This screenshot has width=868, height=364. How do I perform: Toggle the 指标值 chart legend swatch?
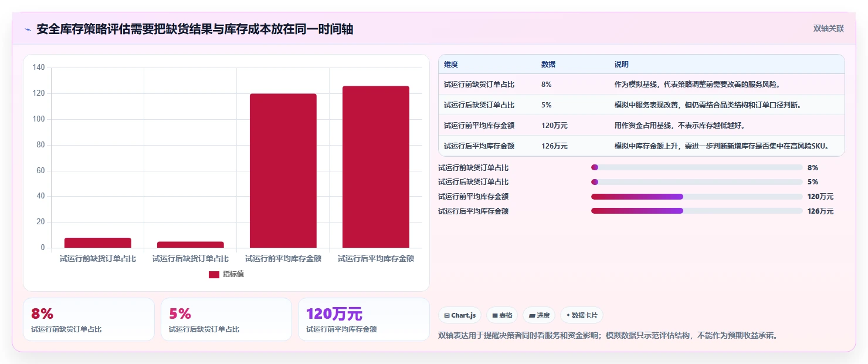[x=214, y=274]
